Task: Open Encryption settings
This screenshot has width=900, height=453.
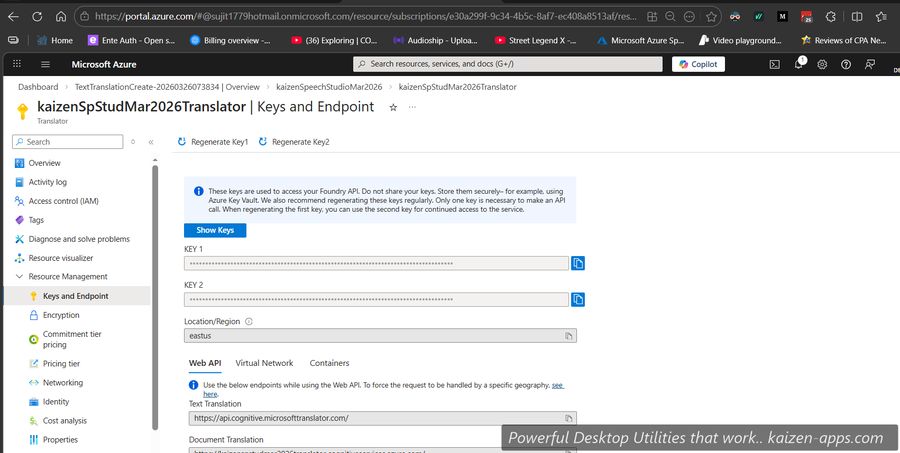Action: click(61, 315)
